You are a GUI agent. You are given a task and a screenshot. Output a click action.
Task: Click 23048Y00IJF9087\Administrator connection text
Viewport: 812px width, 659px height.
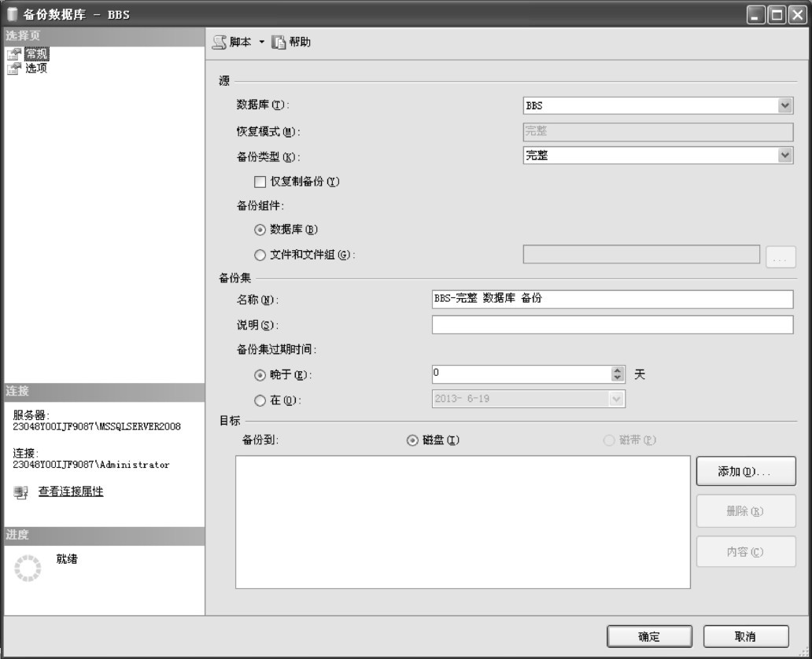coord(91,465)
